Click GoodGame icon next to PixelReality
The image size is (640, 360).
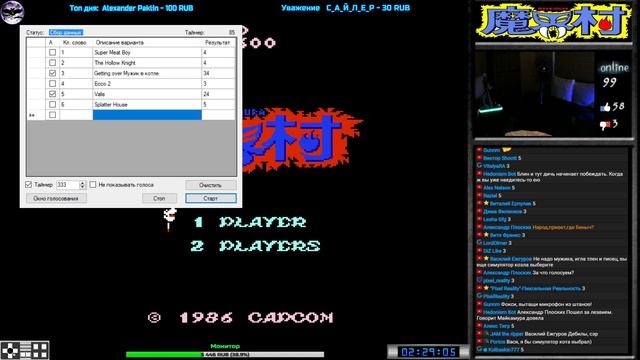(480, 296)
